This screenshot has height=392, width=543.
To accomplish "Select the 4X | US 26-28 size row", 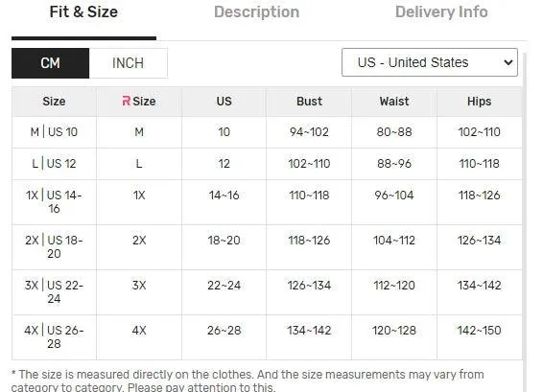I will pyautogui.click(x=267, y=337).
